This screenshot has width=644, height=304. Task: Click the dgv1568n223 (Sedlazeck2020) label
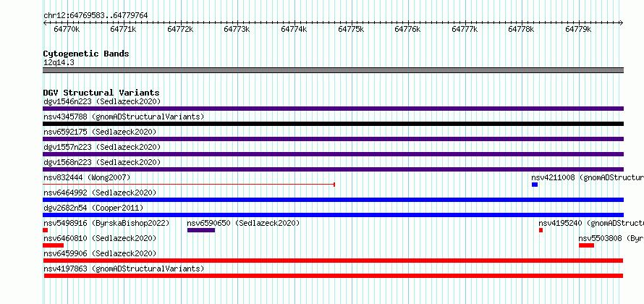[102, 162]
